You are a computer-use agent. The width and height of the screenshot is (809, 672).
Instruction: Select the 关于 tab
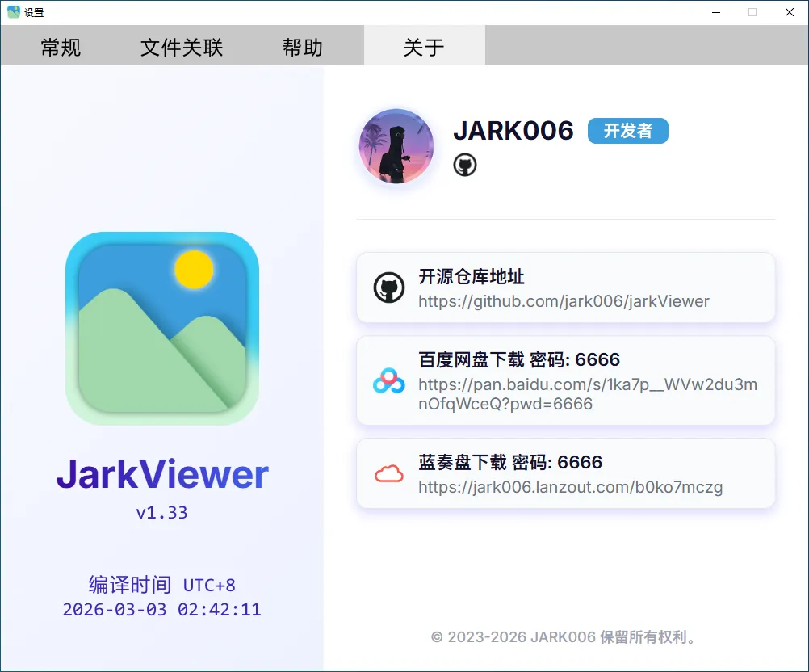tap(424, 47)
